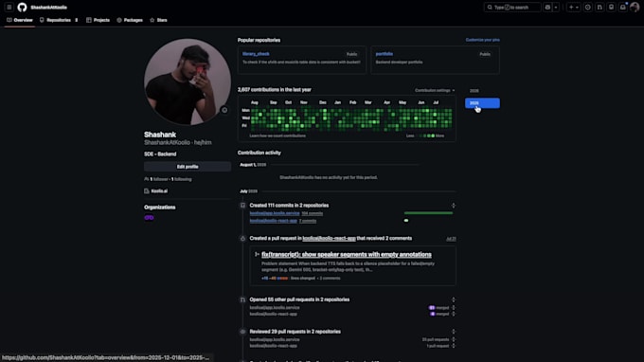Screen dimensions: 644x362
Task: Switch to the Projects tab
Action: tap(98, 20)
